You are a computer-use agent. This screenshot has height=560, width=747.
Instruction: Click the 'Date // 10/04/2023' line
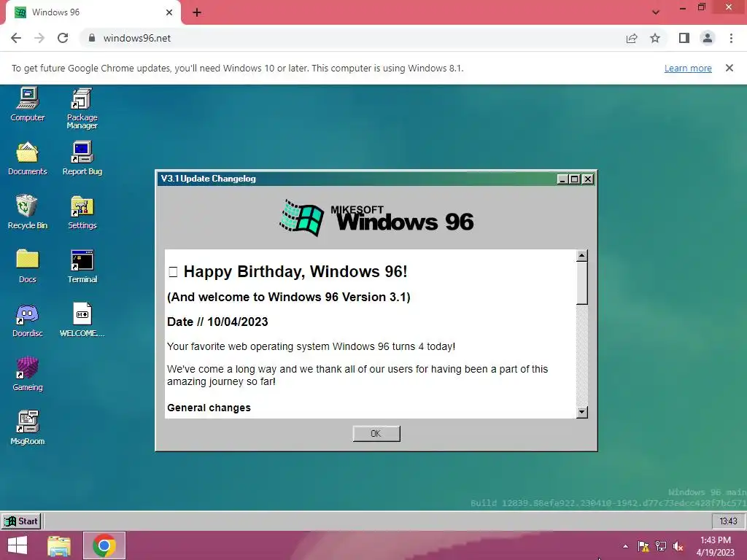click(x=217, y=322)
